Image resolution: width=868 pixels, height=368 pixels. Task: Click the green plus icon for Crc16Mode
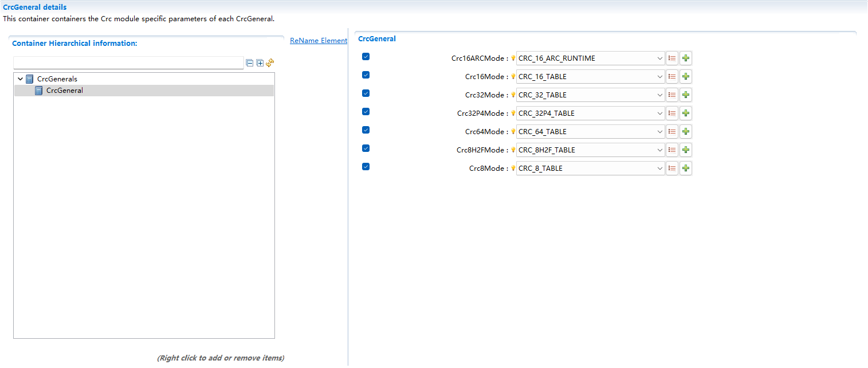click(686, 77)
